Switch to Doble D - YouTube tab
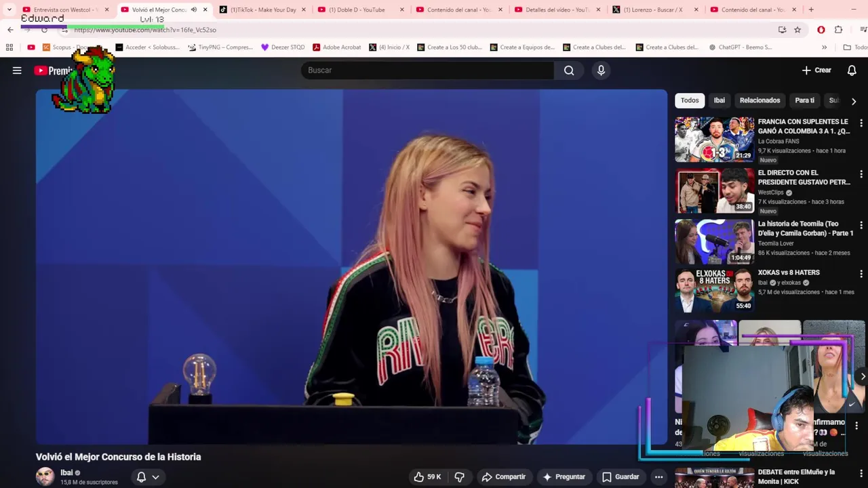The image size is (868, 488). point(357,9)
